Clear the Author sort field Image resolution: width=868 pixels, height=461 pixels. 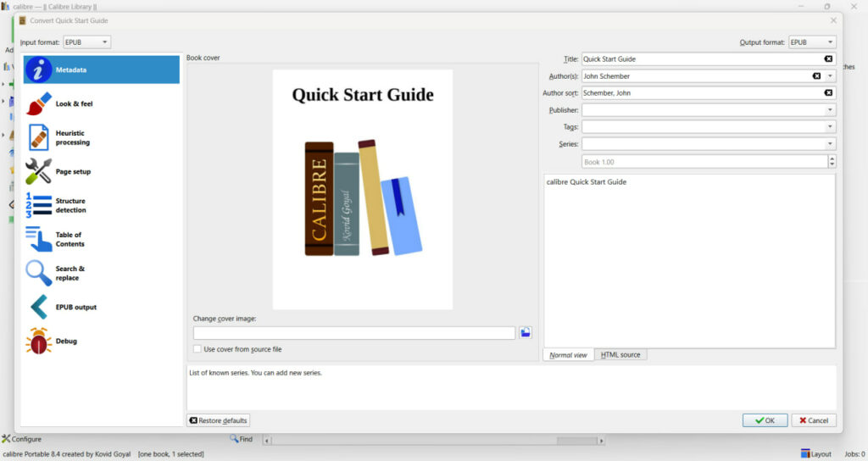tap(828, 93)
